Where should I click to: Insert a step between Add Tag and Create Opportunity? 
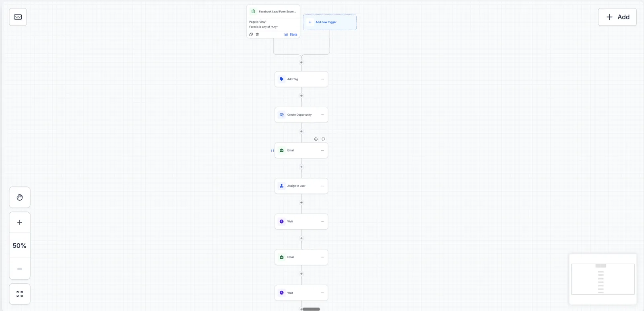point(301,96)
